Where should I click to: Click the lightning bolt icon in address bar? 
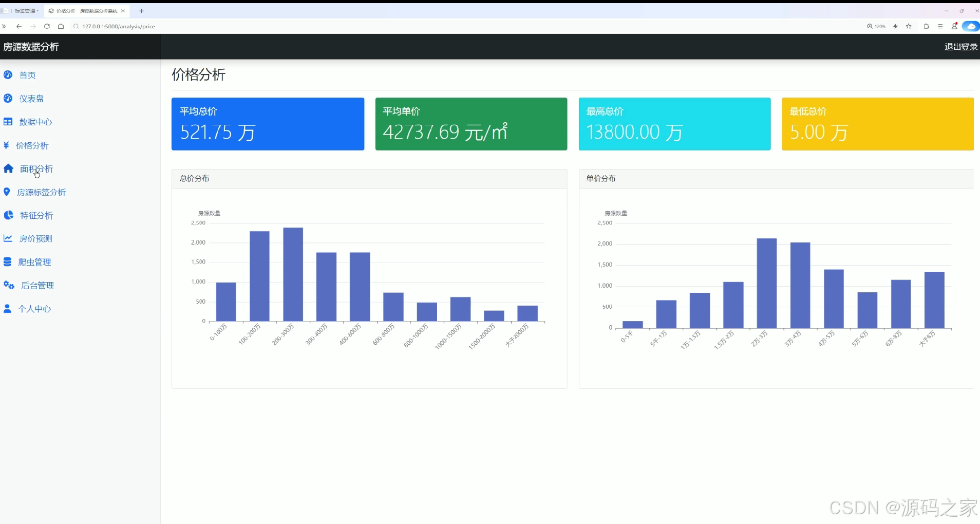895,26
